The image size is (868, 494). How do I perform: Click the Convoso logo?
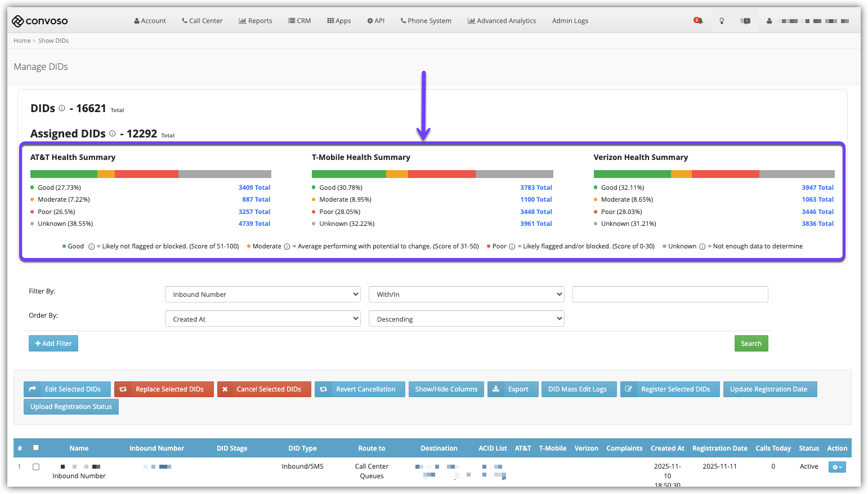click(x=40, y=21)
